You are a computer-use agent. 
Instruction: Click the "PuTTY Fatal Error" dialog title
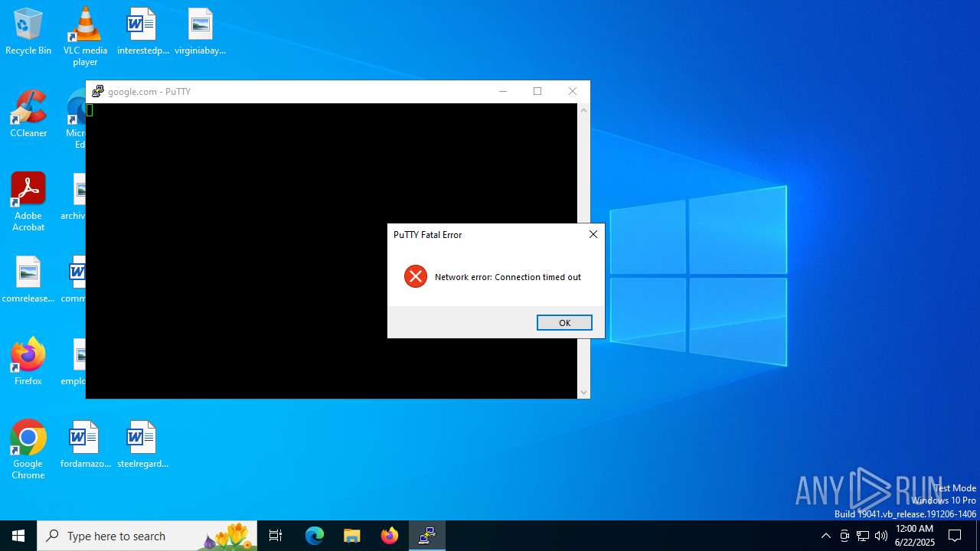click(x=427, y=235)
